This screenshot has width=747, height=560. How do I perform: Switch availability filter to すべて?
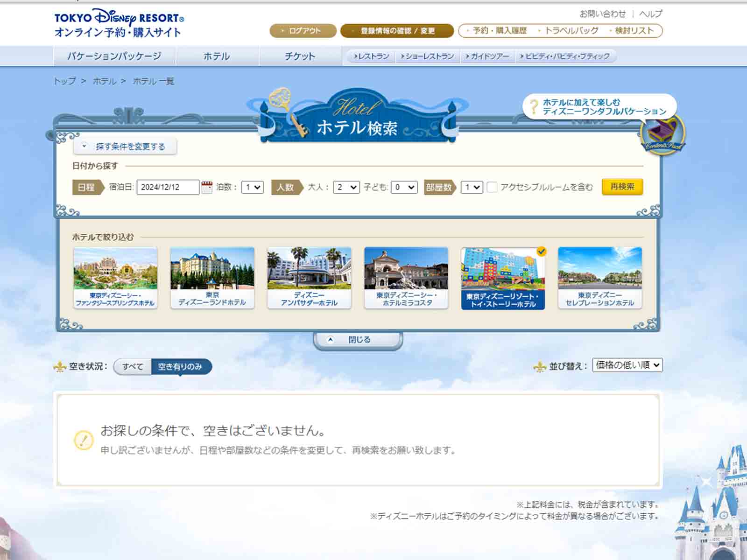(133, 367)
